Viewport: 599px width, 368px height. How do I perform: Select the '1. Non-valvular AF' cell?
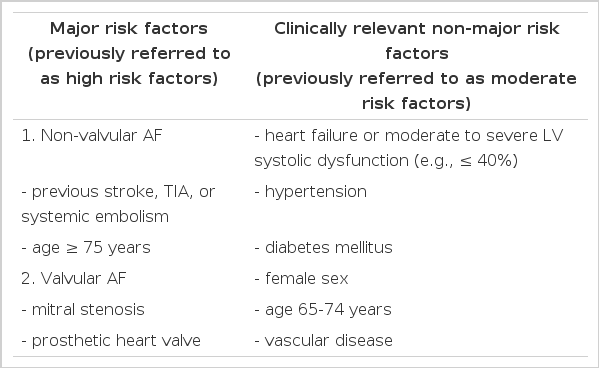92,136
